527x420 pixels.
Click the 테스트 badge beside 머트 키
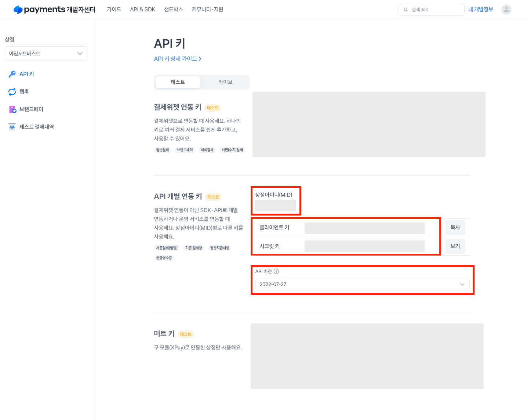click(186, 334)
